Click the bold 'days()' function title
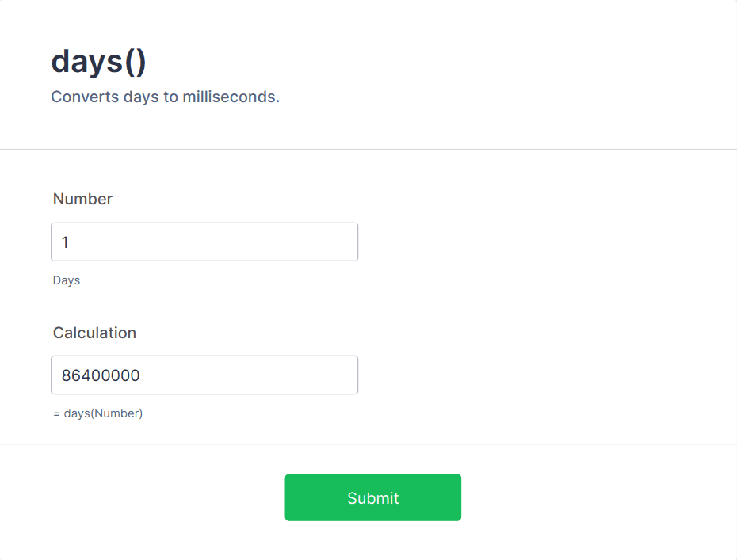This screenshot has width=737, height=560. coord(98,61)
